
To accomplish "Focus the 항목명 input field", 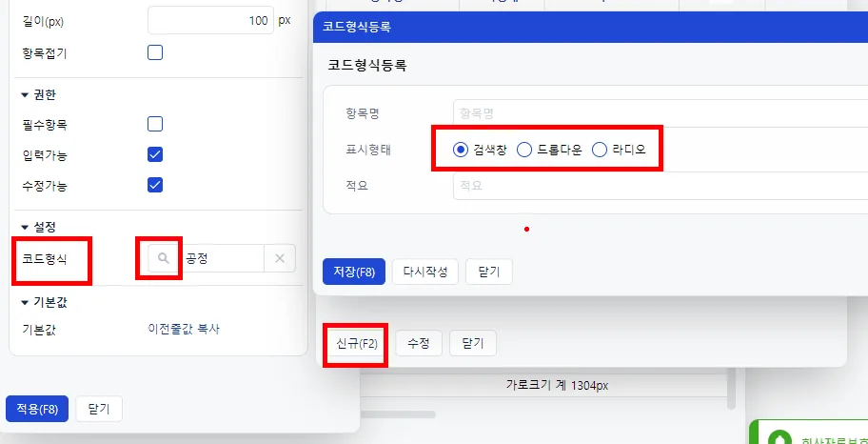I will pyautogui.click(x=660, y=113).
